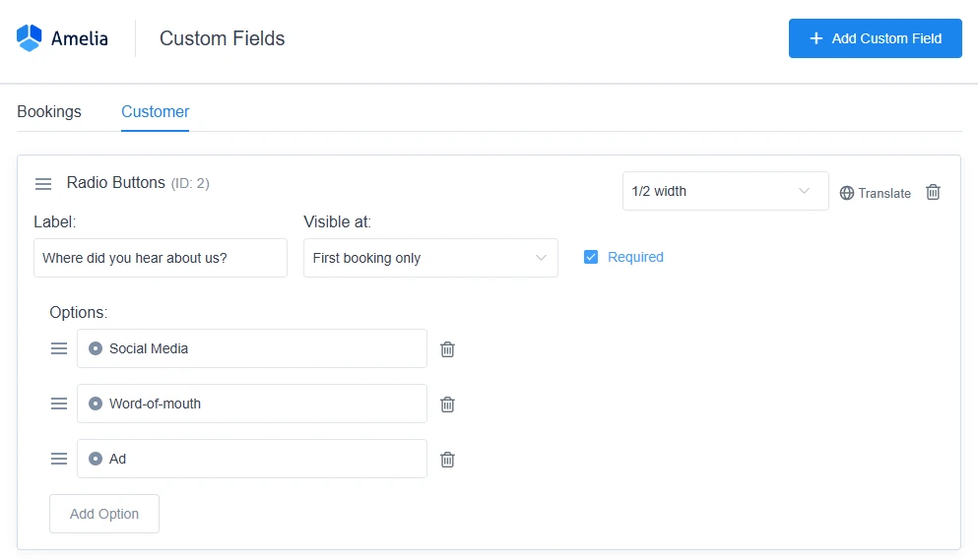Delete the Social Media option
Screen dimensions: 978x560
(x=447, y=349)
